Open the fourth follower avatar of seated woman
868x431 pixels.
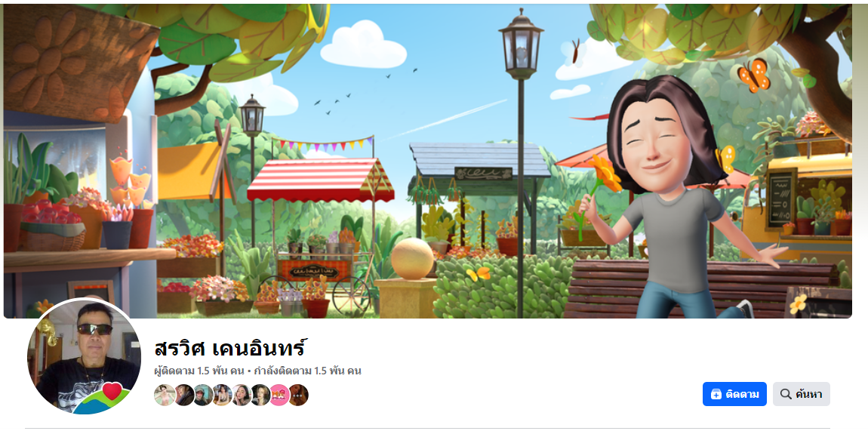(x=222, y=395)
